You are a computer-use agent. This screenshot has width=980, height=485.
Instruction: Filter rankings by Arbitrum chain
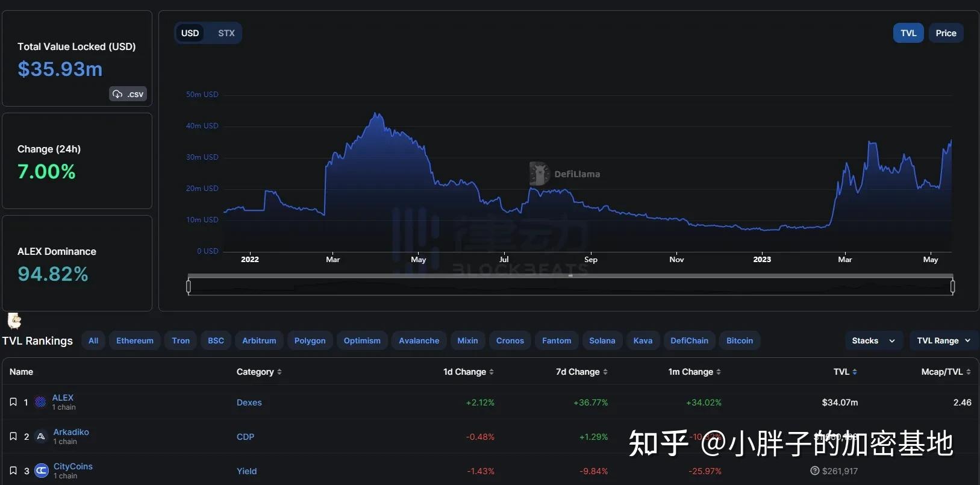(x=259, y=340)
